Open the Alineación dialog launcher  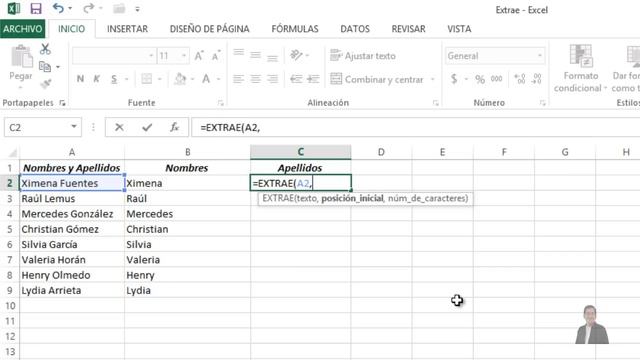tap(436, 103)
